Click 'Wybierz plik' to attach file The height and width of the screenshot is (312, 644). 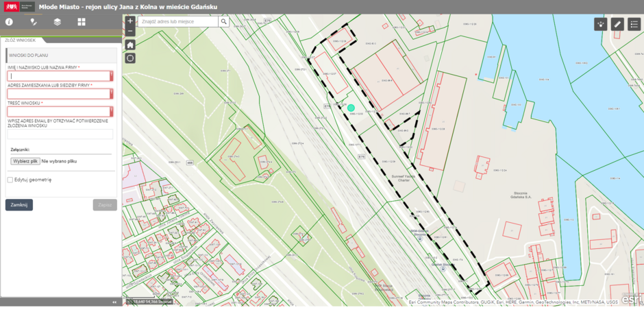pyautogui.click(x=25, y=161)
